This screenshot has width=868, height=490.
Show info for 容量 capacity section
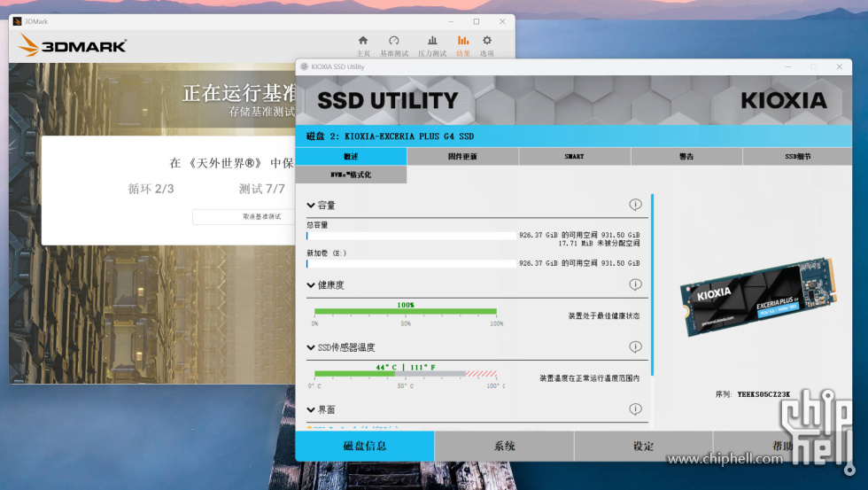pyautogui.click(x=636, y=205)
